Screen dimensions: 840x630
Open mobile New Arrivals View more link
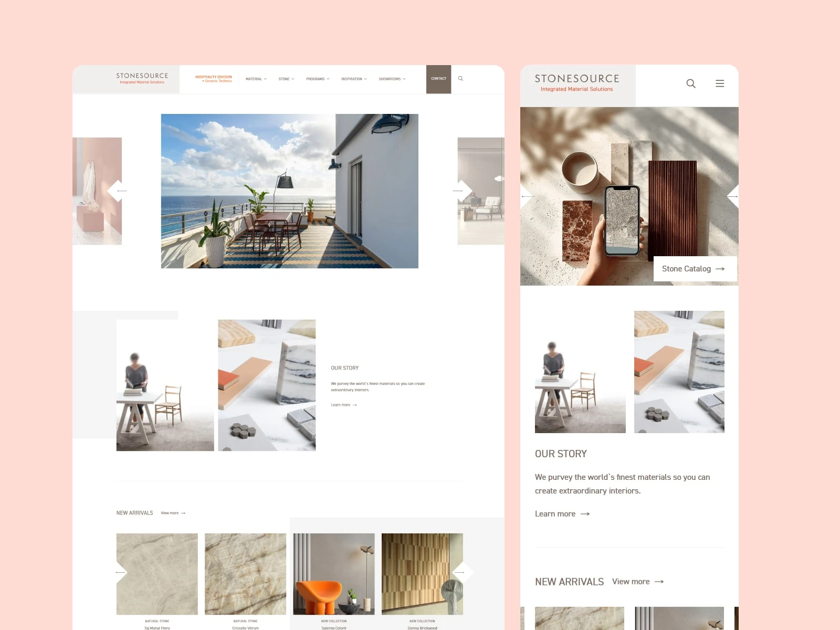point(638,582)
